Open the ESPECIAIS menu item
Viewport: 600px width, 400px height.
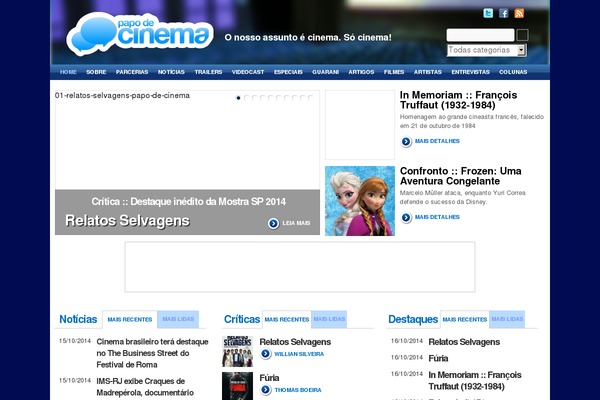click(288, 72)
